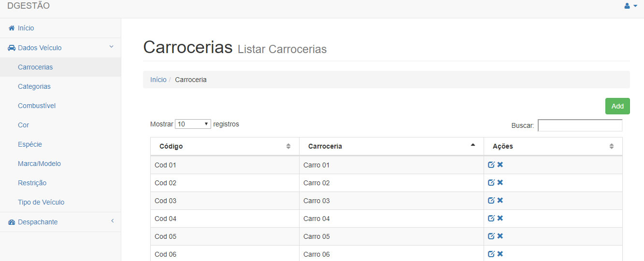The image size is (644, 261).
Task: Remove the Cod 06 record
Action: (x=500, y=254)
